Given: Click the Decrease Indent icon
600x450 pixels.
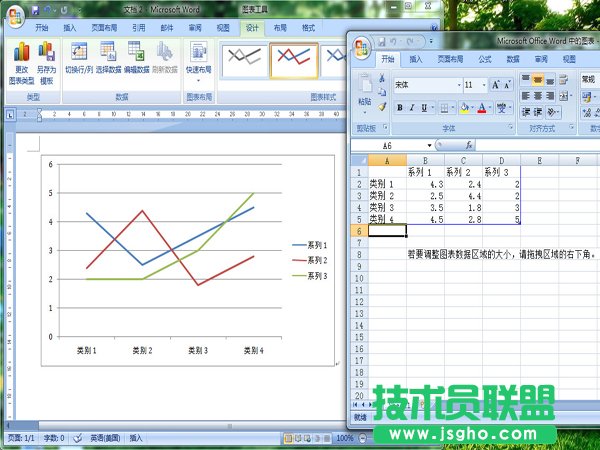Looking at the screenshot, I should click(526, 112).
